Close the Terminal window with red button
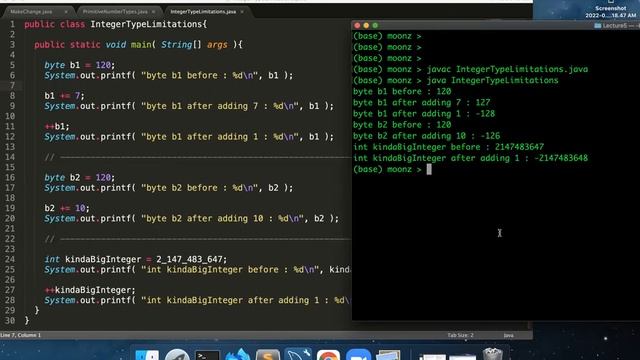The width and height of the screenshot is (640, 360). [357, 25]
